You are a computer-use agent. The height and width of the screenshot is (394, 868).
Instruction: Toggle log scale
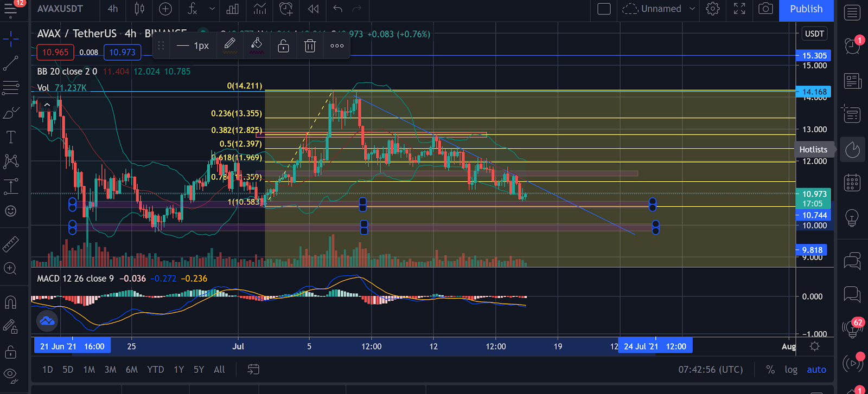point(791,370)
